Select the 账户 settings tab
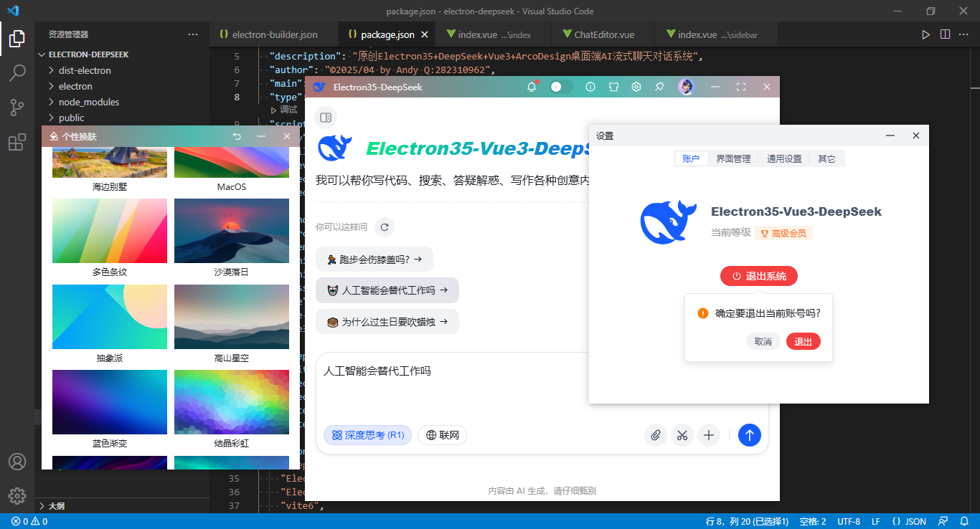This screenshot has height=529, width=980. (x=691, y=159)
